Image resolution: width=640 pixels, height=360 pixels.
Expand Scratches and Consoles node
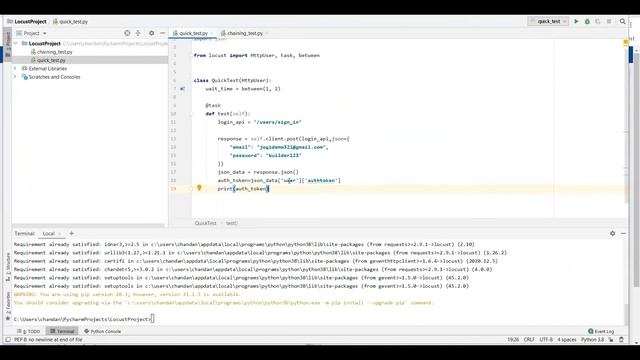click(x=16, y=77)
